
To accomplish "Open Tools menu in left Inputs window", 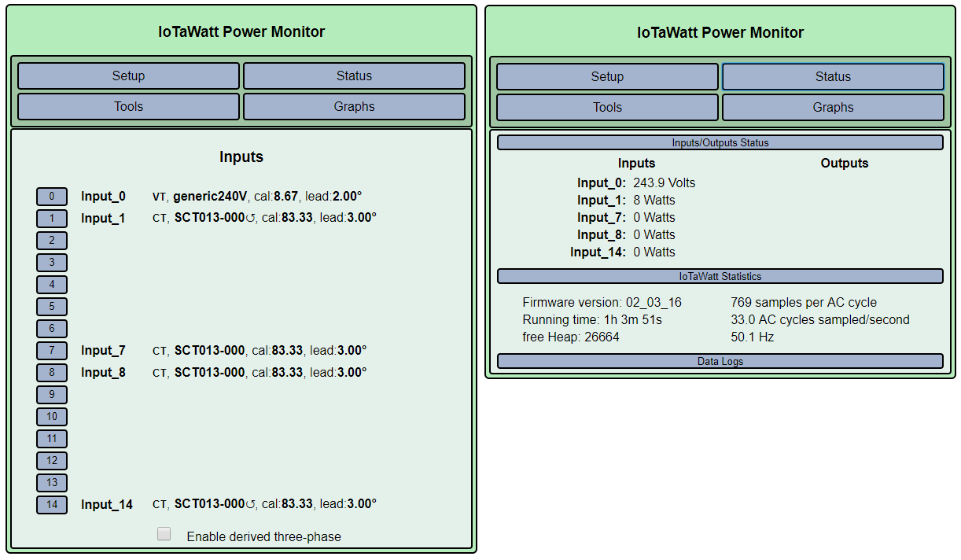I will coord(128,106).
